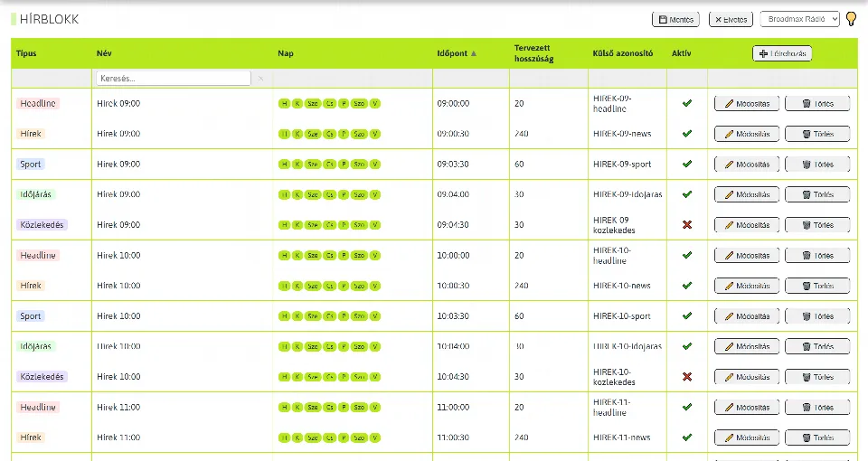Edit the 09:04:30 Közlekedés row
The height and width of the screenshot is (461, 868).
(x=747, y=225)
